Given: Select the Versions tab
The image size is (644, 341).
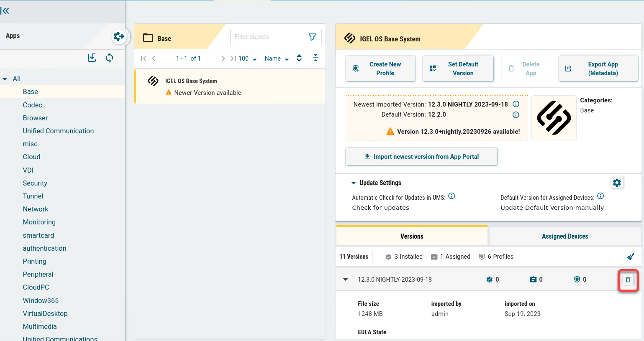Looking at the screenshot, I should [411, 236].
